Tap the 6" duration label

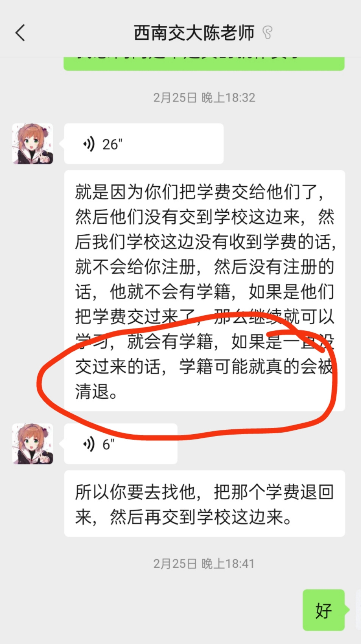[x=108, y=444]
